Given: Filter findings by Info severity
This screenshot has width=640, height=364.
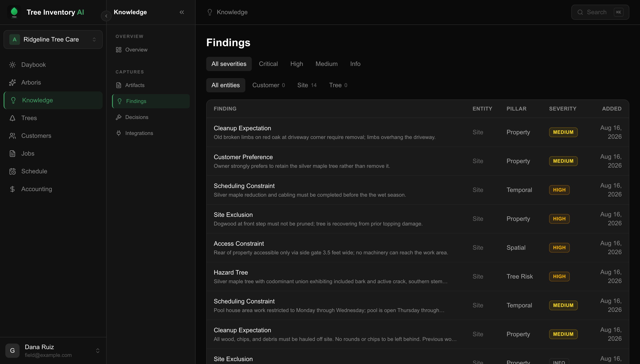Looking at the screenshot, I should (x=355, y=64).
